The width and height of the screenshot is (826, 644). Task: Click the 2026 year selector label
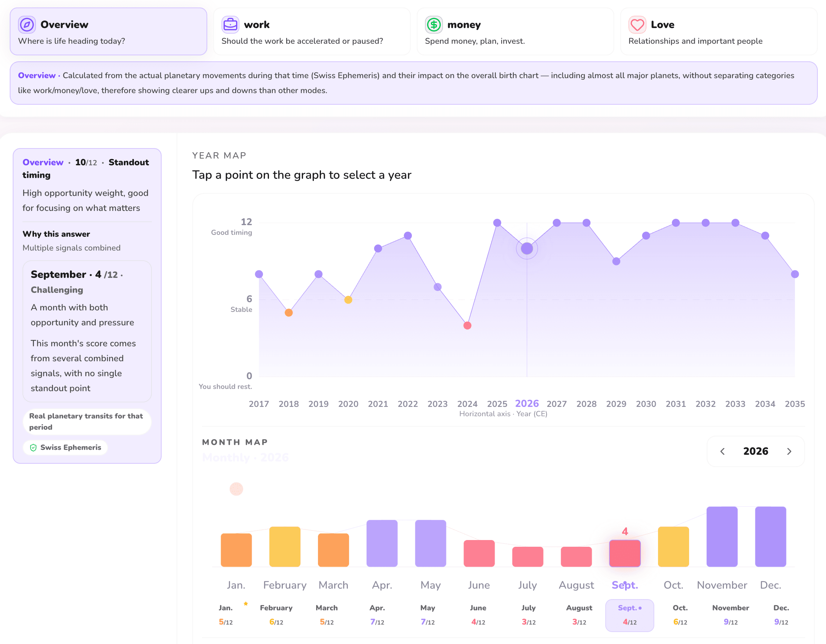pos(756,451)
